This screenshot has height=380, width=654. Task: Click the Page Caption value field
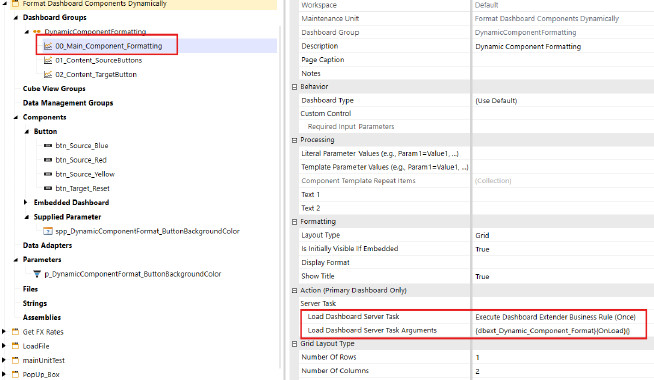tap(563, 60)
